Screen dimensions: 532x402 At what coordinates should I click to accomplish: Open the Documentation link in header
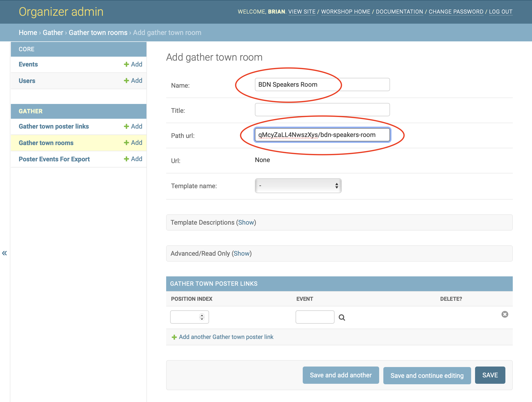point(399,12)
